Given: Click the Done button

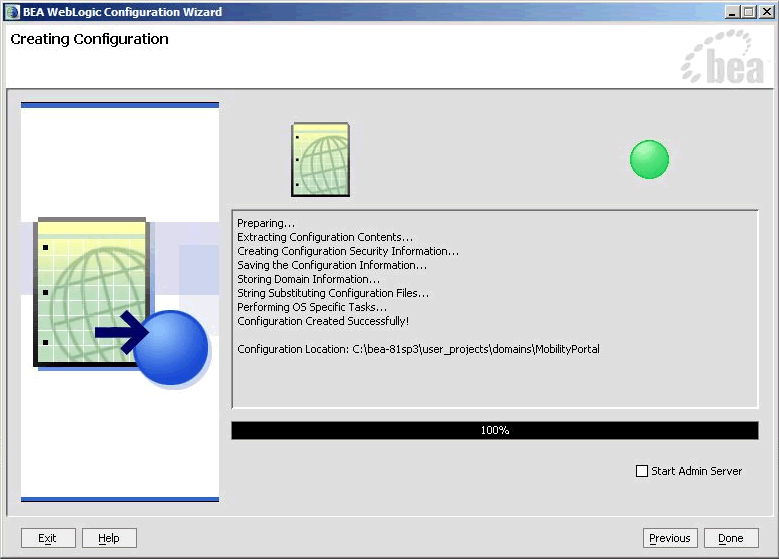Looking at the screenshot, I should coord(731,538).
